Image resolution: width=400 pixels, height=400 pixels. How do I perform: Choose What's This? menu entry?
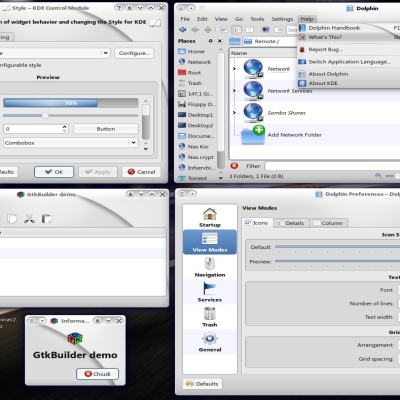click(348, 37)
